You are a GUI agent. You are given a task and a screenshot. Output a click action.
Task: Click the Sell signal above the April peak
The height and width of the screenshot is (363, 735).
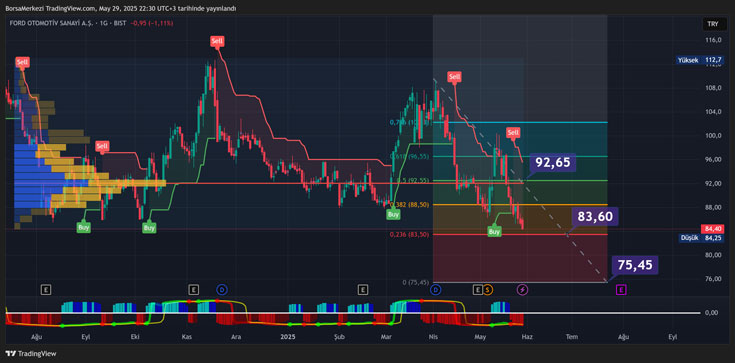click(454, 76)
